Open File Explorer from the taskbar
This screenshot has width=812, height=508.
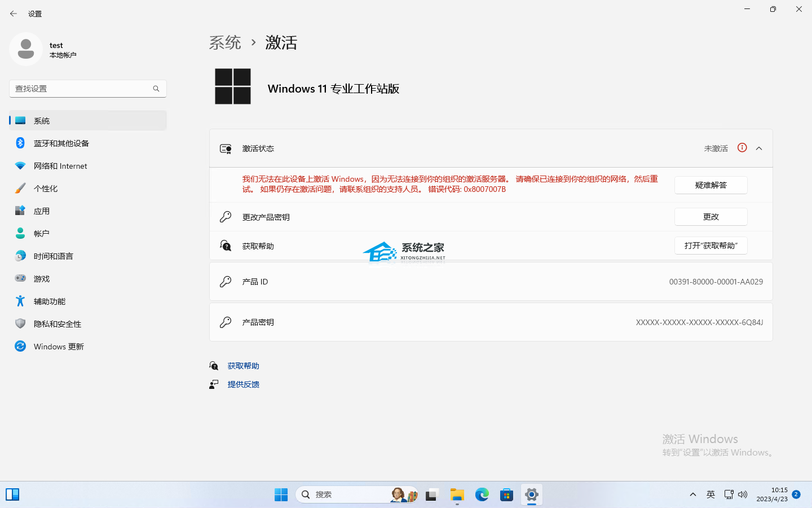(457, 494)
